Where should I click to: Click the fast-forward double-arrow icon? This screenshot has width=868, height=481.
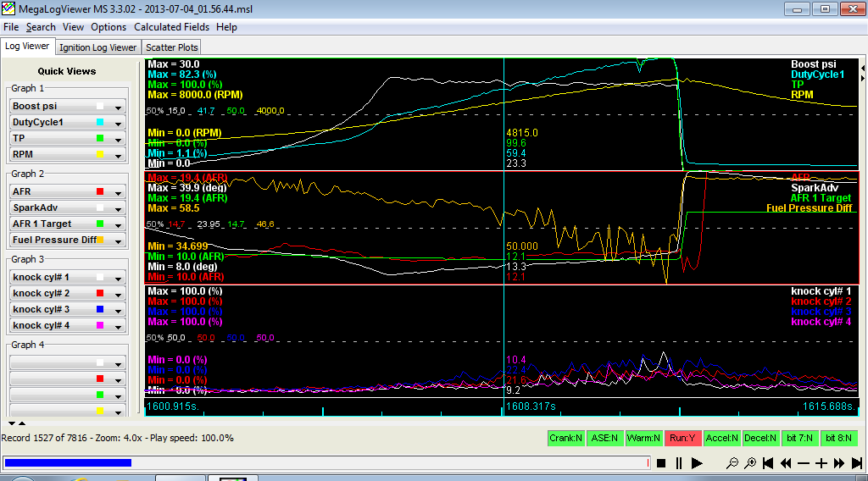click(x=839, y=463)
